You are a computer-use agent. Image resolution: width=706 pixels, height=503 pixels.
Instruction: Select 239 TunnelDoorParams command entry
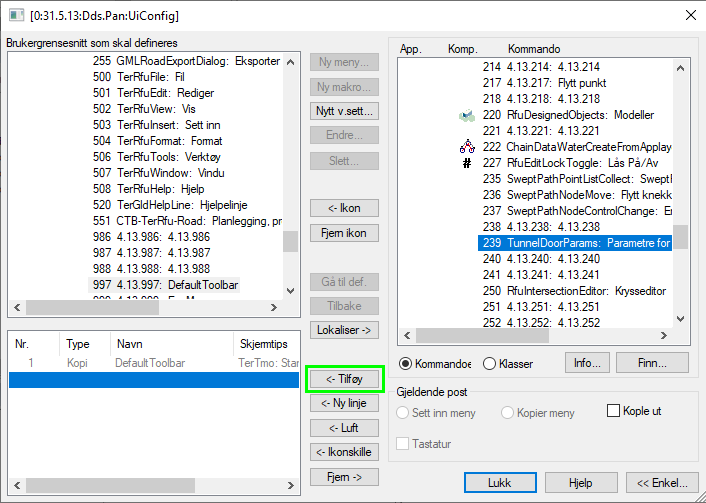tap(575, 243)
